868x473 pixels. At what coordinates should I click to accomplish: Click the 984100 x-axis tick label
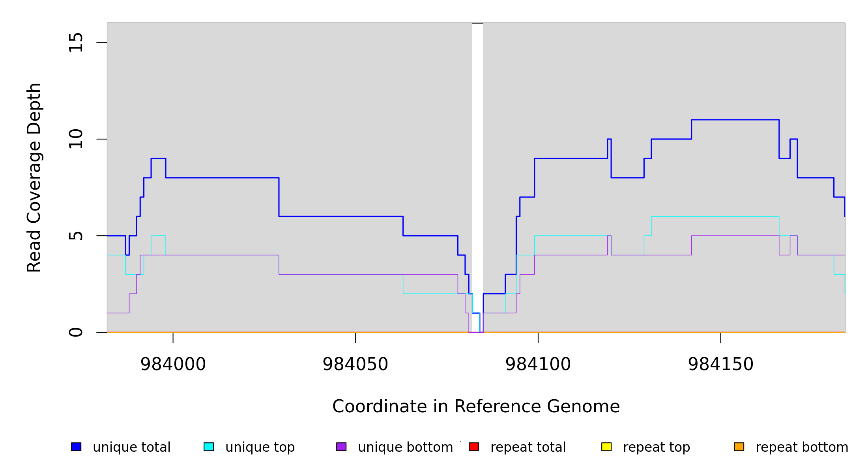[x=538, y=364]
